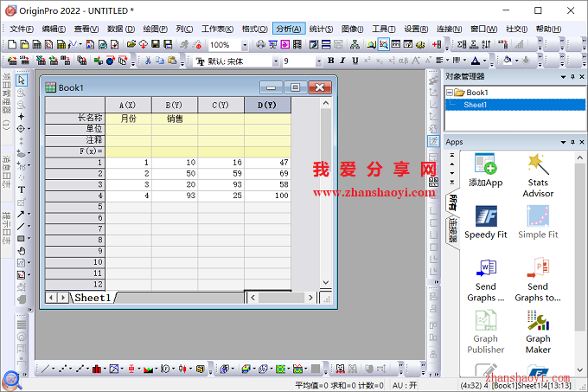This screenshot has width=588, height=392.
Task: Toggle Bold formatting
Action: pyautogui.click(x=330, y=61)
